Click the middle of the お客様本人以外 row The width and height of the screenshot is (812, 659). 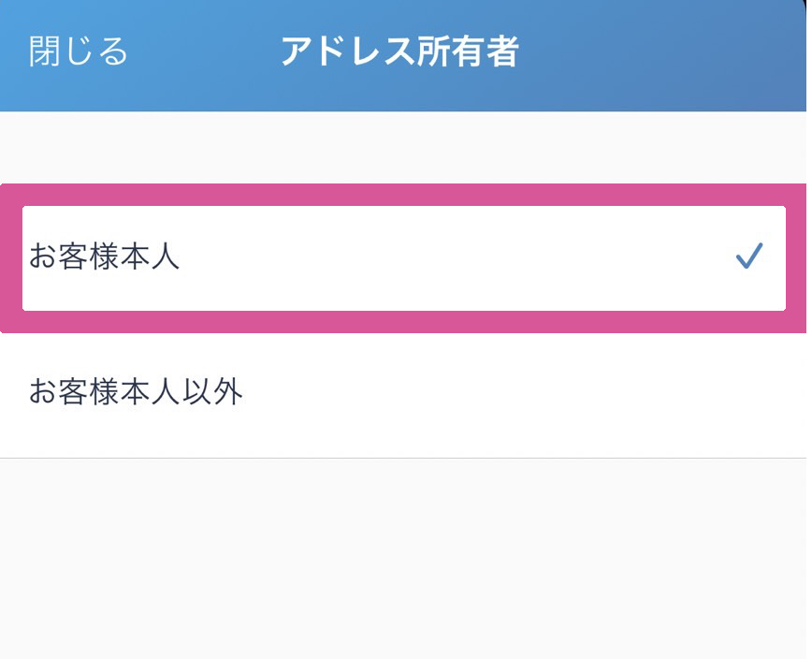pos(403,392)
